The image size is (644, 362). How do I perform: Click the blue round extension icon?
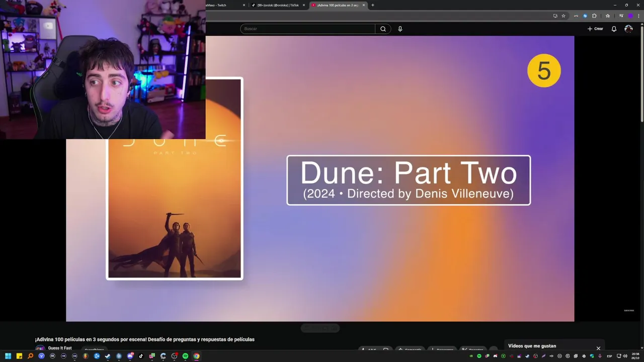click(585, 16)
